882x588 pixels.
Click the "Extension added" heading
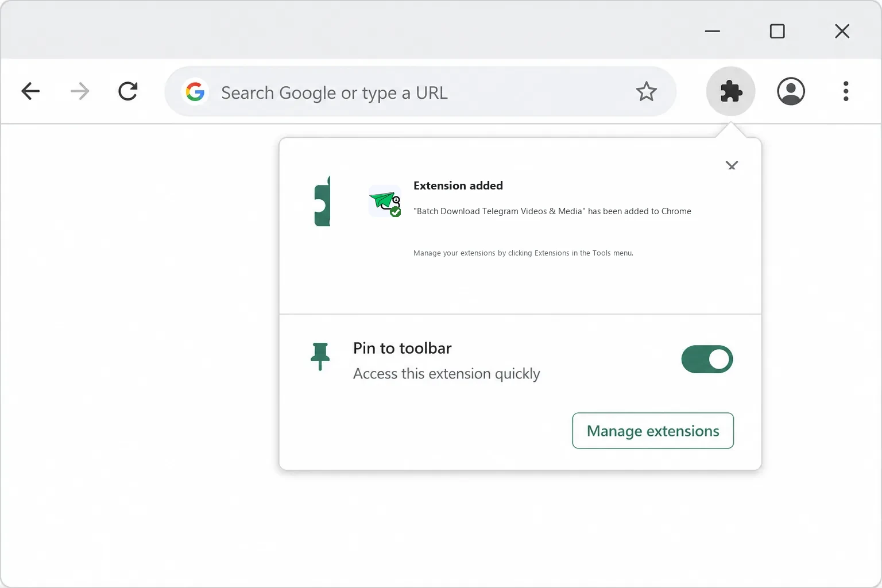(458, 185)
